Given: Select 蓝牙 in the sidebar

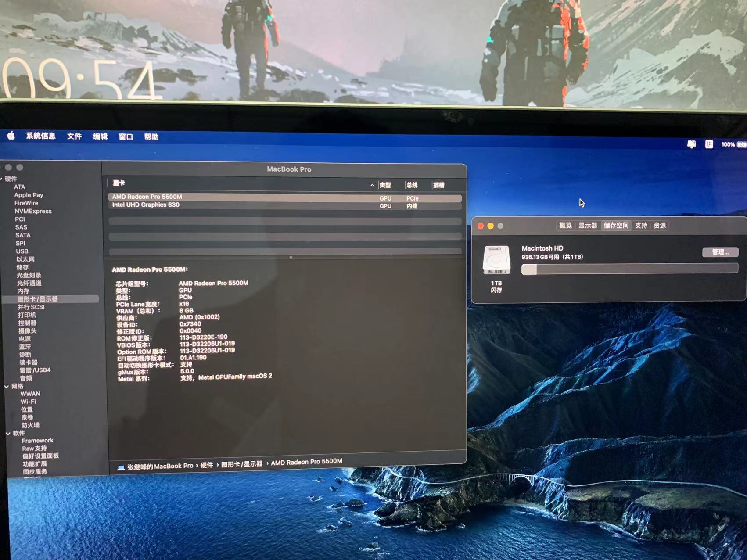Looking at the screenshot, I should (25, 347).
